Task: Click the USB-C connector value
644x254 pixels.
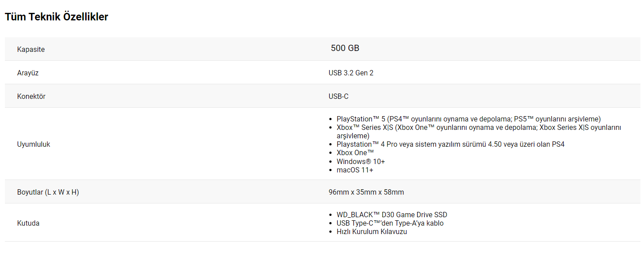Action: (x=339, y=96)
